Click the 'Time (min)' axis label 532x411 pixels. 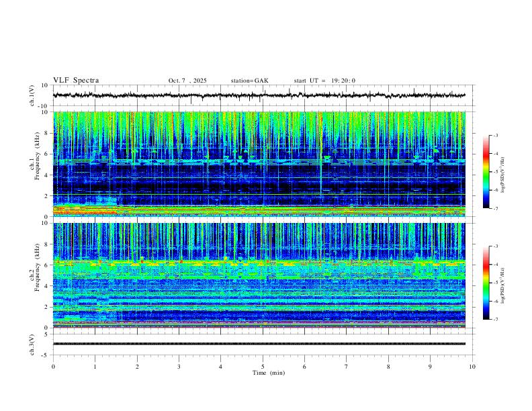[269, 373]
